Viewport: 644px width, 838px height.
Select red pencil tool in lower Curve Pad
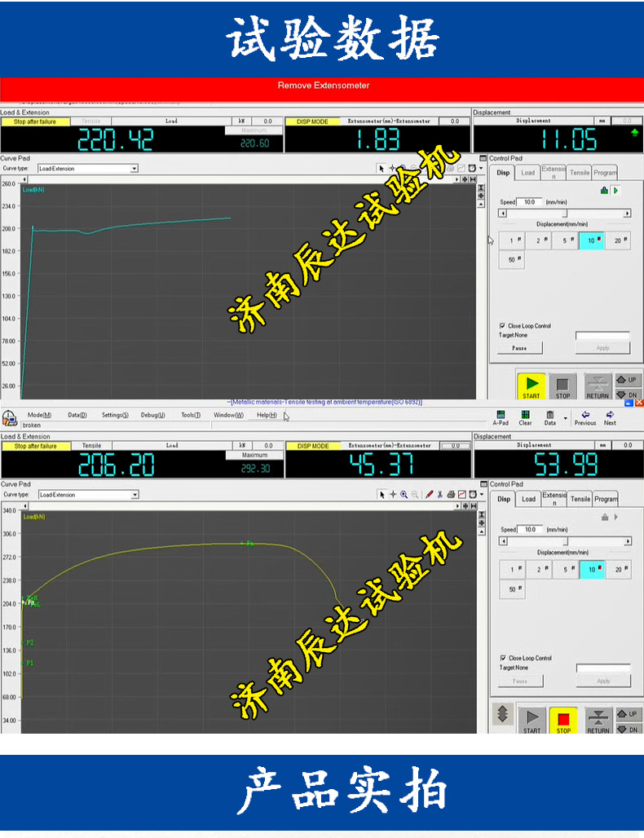pyautogui.click(x=429, y=495)
